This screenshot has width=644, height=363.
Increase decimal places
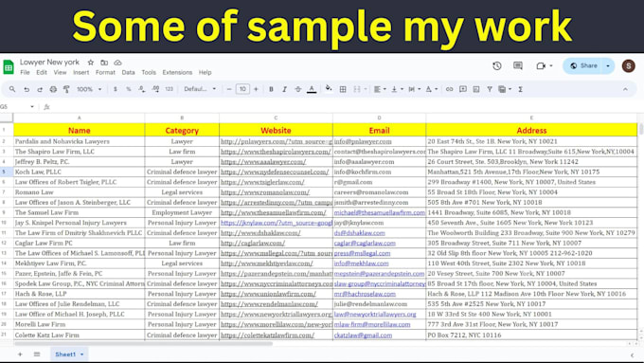[x=155, y=89]
